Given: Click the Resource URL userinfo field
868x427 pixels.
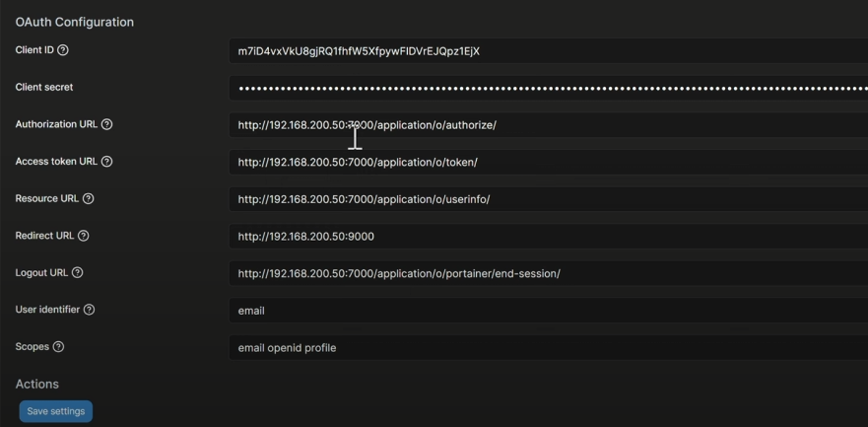Looking at the screenshot, I should pyautogui.click(x=549, y=199).
